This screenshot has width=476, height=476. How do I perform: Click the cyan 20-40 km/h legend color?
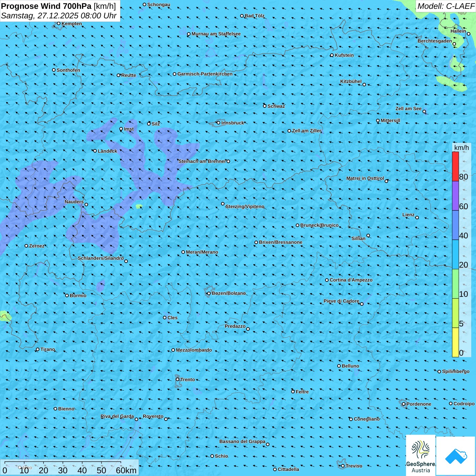tap(455, 255)
